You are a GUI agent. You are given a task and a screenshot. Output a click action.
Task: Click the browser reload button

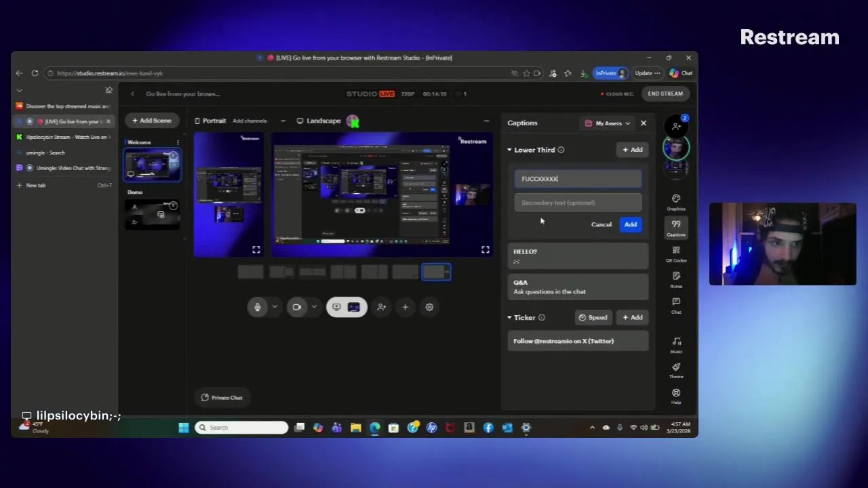35,73
